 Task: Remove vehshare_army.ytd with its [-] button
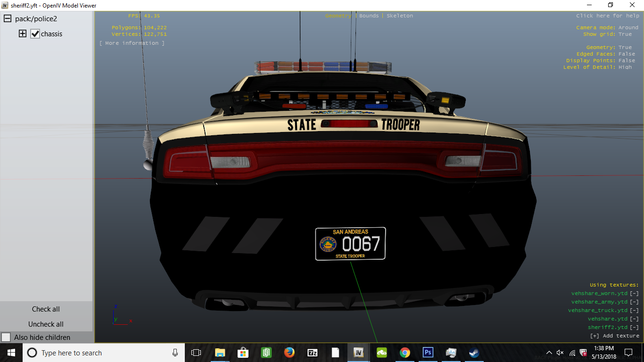(635, 302)
